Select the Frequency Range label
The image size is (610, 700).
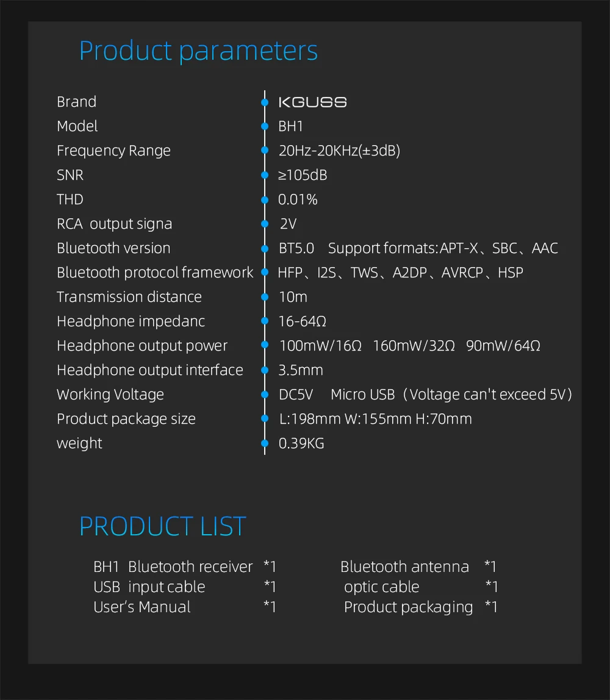tap(113, 151)
